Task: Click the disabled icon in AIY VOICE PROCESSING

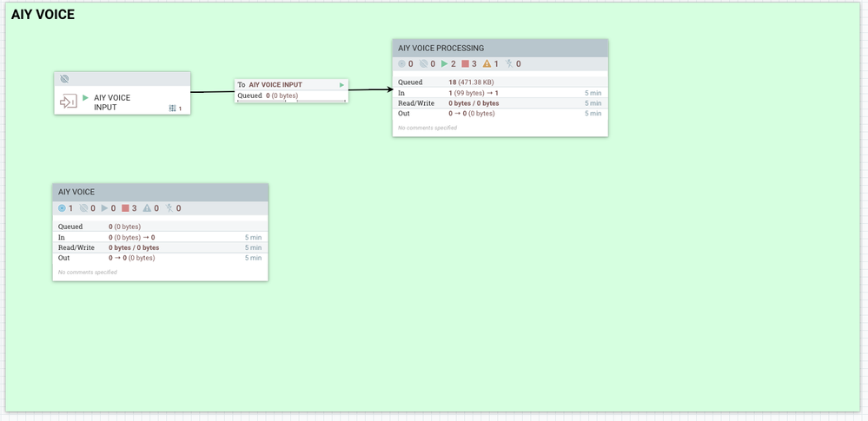Action: tap(509, 64)
